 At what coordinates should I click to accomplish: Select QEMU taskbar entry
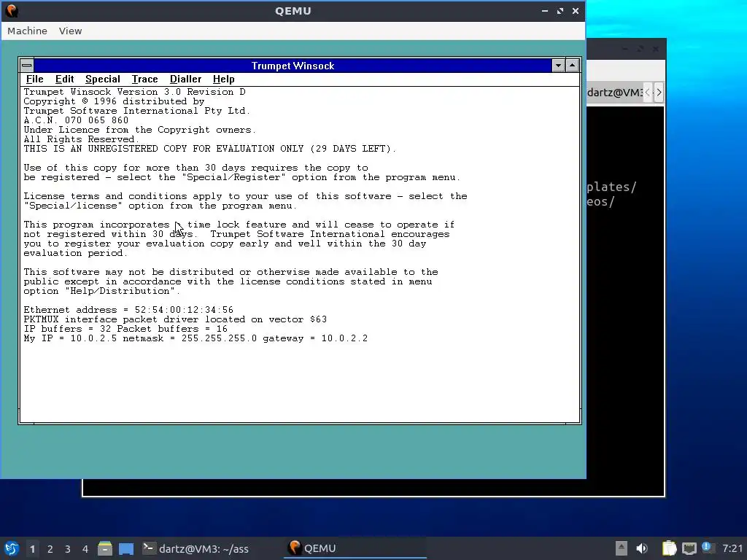356,548
